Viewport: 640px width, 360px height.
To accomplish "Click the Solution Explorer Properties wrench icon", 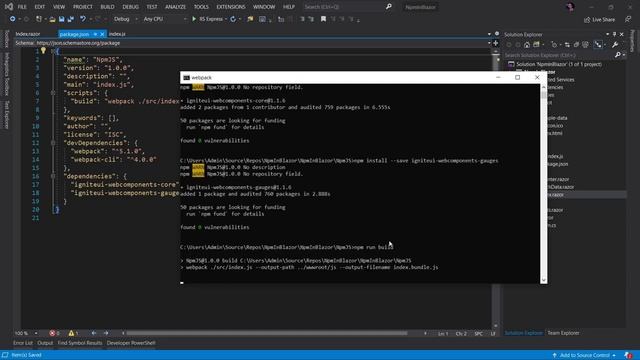I will tap(615, 44).
